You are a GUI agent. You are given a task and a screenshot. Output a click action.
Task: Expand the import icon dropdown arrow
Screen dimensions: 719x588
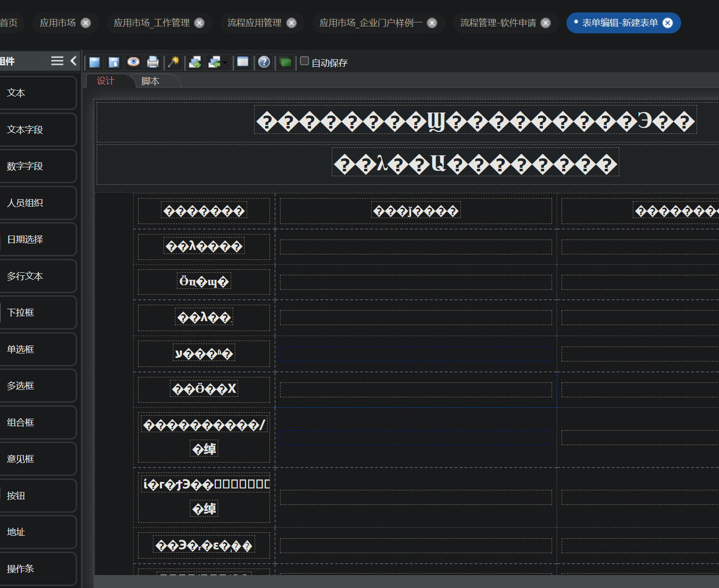225,63
